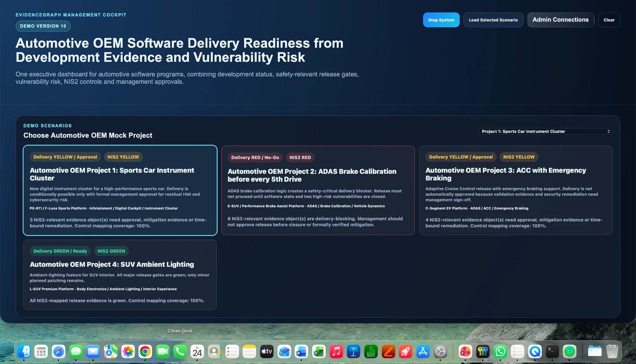The image size is (636, 364).
Task: Open the Phone app from the Dock
Action: 180,352
